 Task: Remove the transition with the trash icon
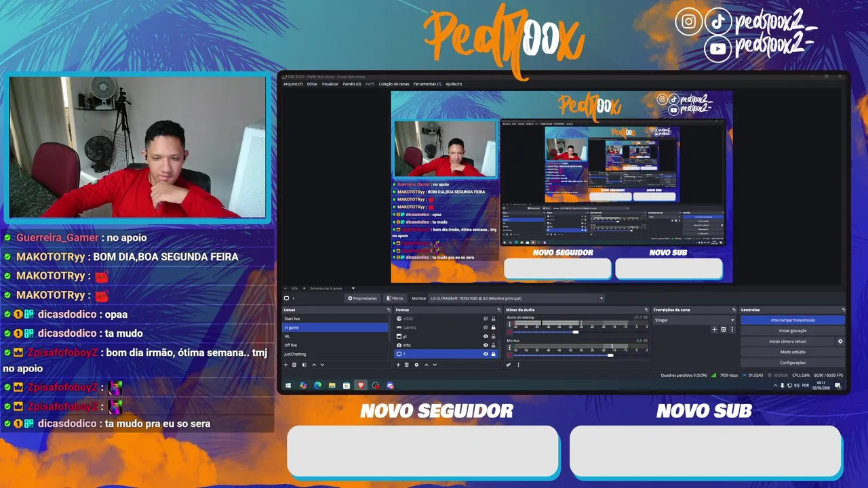pyautogui.click(x=724, y=329)
